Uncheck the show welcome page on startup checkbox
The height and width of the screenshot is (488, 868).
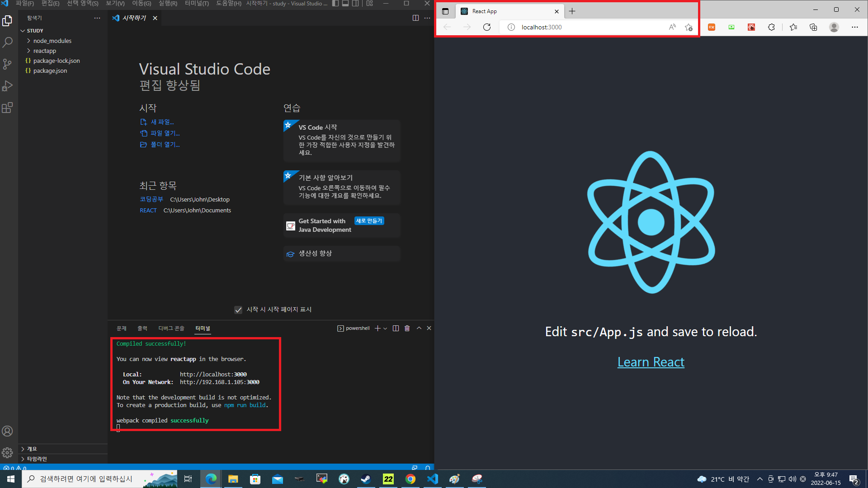238,310
